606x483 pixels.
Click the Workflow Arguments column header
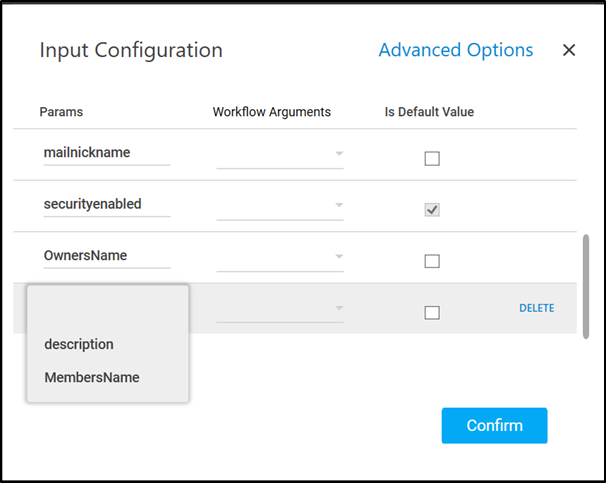(271, 112)
